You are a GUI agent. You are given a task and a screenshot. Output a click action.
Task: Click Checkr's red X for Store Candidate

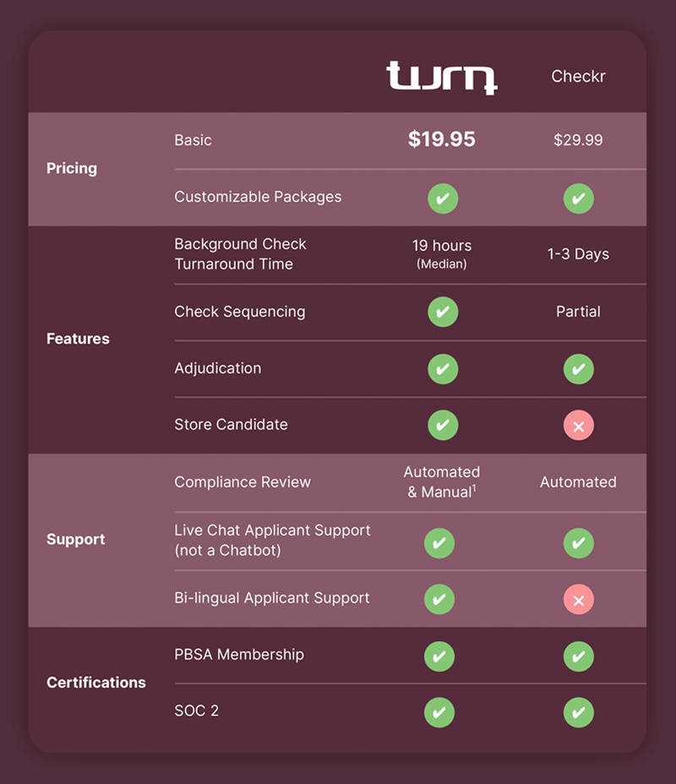(579, 426)
